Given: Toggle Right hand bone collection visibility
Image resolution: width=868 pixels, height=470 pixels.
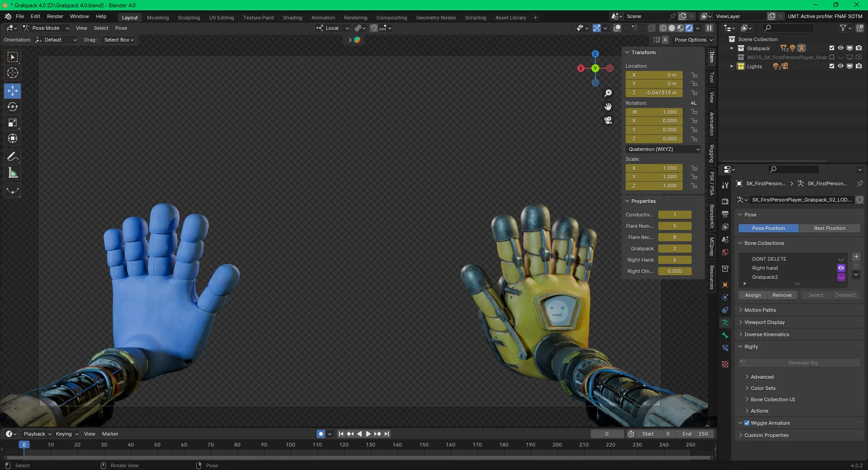Looking at the screenshot, I should [x=841, y=268].
